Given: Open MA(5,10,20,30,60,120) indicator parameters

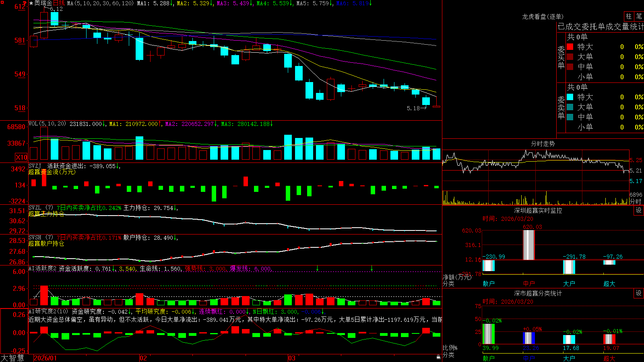Looking at the screenshot, I should (x=101, y=3).
